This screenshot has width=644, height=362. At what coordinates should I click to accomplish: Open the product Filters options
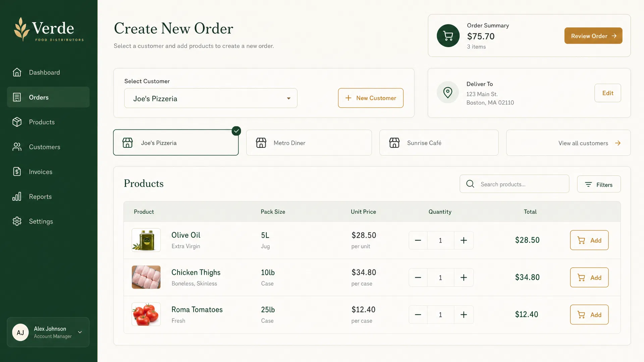tap(599, 184)
